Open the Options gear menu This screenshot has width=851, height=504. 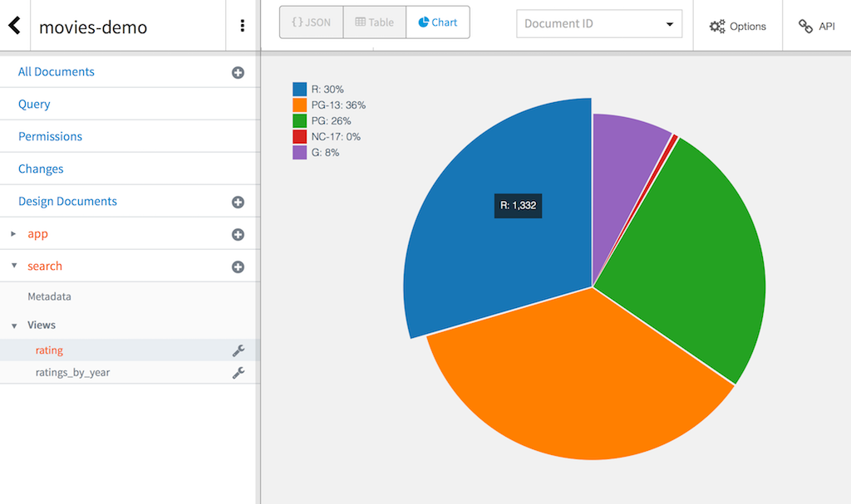pyautogui.click(x=737, y=26)
